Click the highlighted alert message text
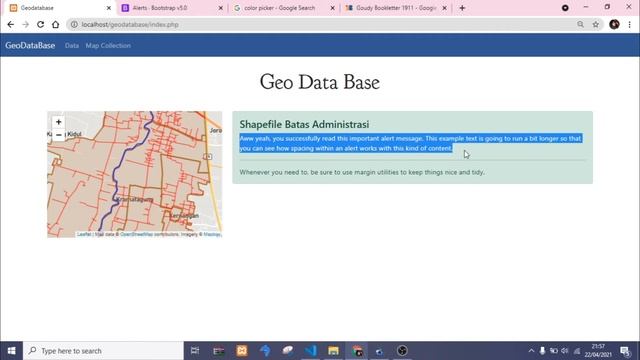The height and width of the screenshot is (360, 640). pyautogui.click(x=410, y=143)
